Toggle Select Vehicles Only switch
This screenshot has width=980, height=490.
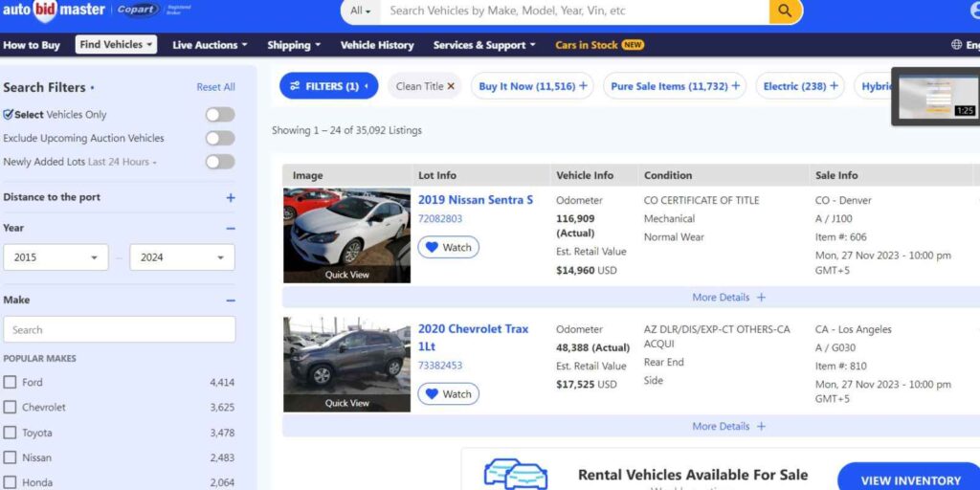220,115
